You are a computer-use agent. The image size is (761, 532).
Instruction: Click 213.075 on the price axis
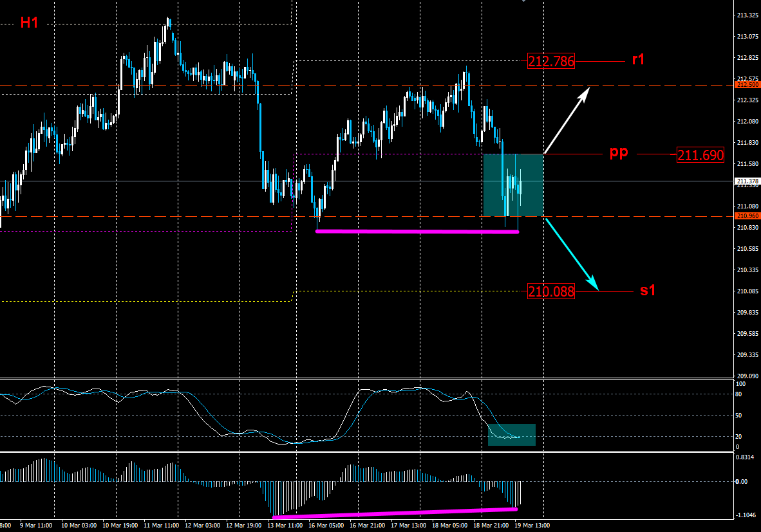(x=747, y=37)
